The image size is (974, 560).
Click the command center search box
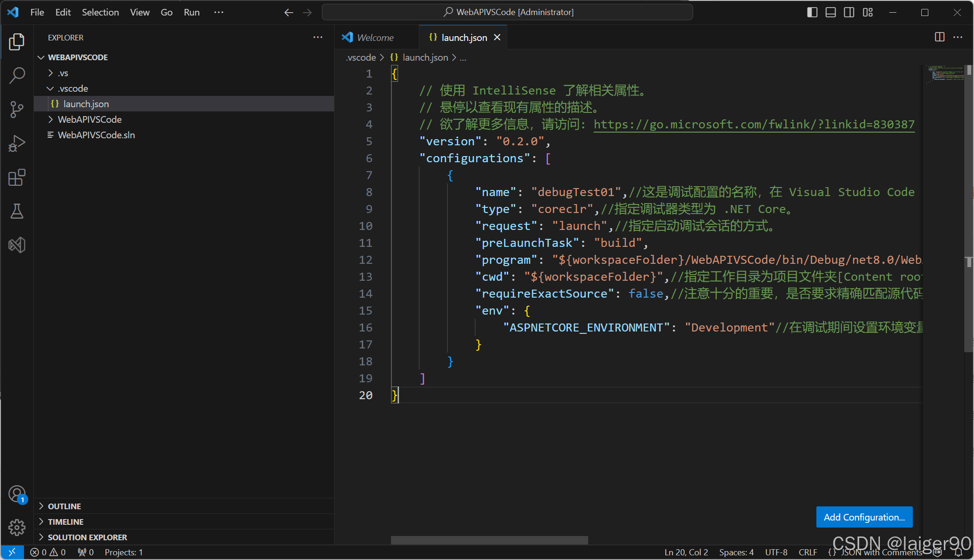click(507, 12)
